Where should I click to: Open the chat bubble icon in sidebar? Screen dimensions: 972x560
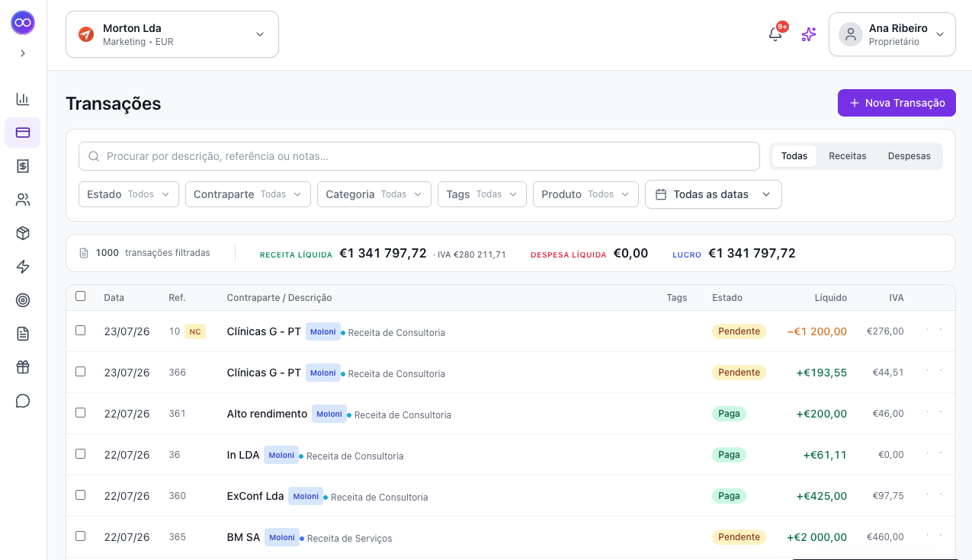click(x=23, y=401)
